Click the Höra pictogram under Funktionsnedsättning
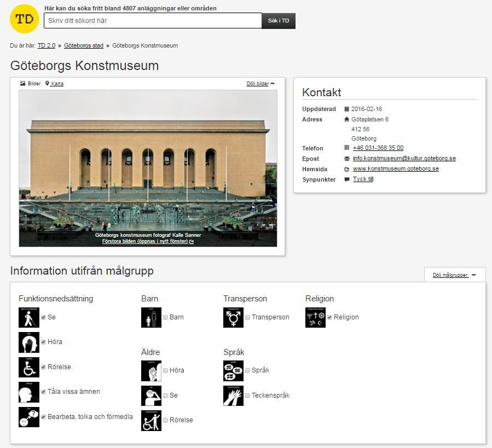 pos(29,342)
